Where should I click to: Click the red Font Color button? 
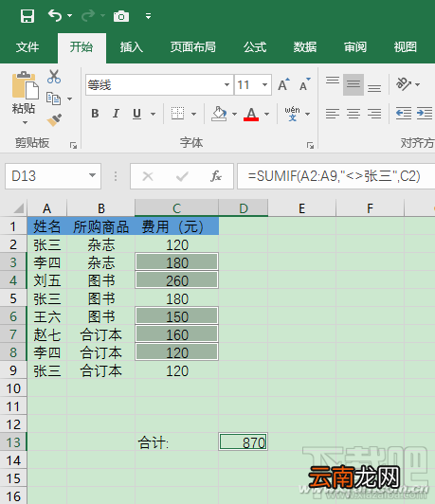click(x=251, y=114)
